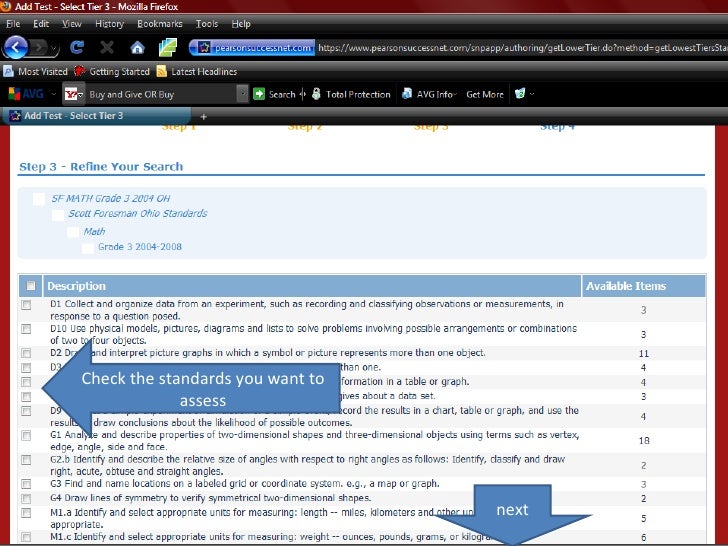Open the History menu
Viewport: 728px width, 546px height.
click(110, 24)
